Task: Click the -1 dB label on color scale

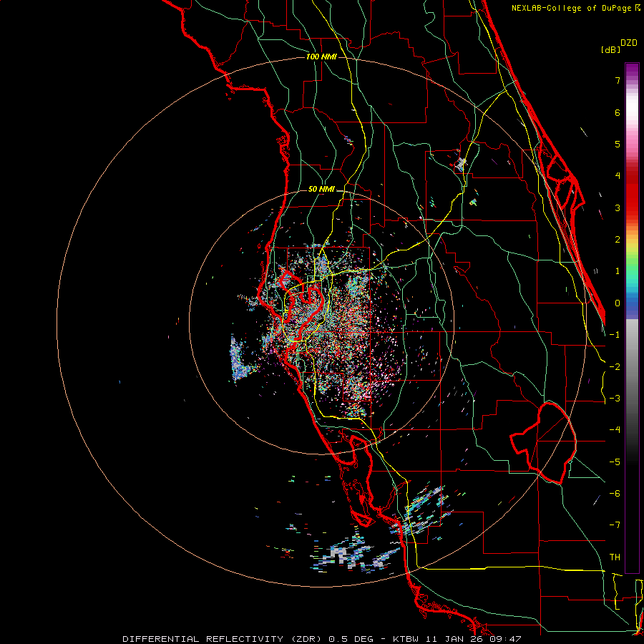Action: coord(615,335)
